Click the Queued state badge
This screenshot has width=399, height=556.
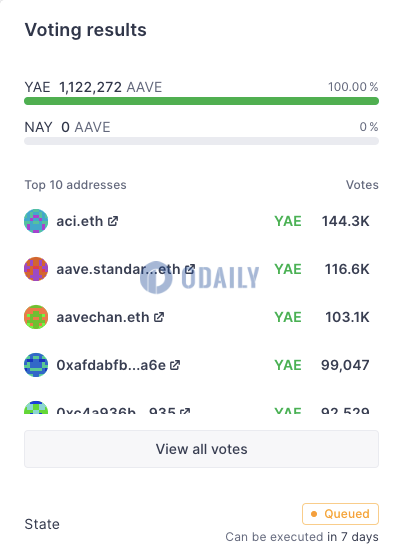coord(340,514)
